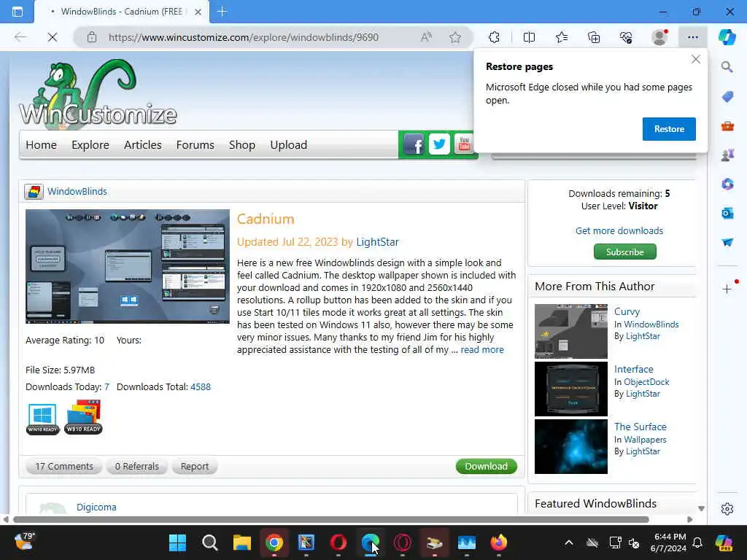Click the WinCustomize gecko logo

click(x=98, y=94)
